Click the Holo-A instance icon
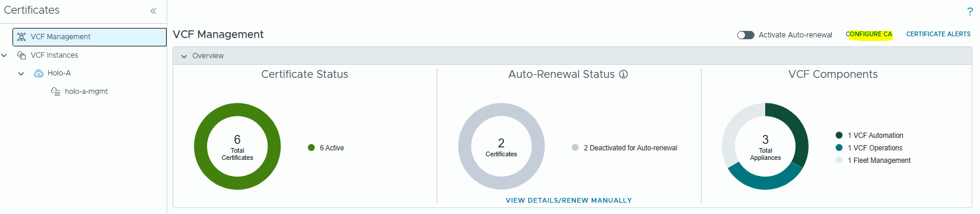 coord(39,73)
